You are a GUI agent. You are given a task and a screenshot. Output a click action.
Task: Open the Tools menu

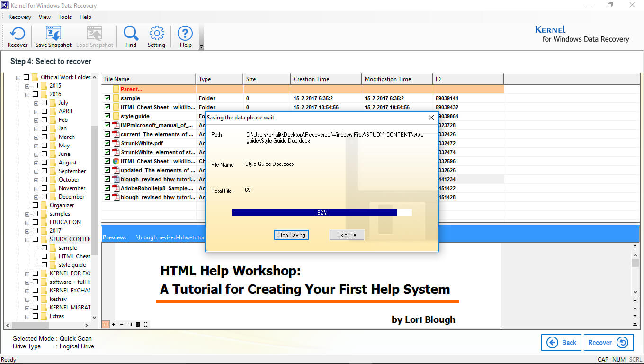(65, 17)
